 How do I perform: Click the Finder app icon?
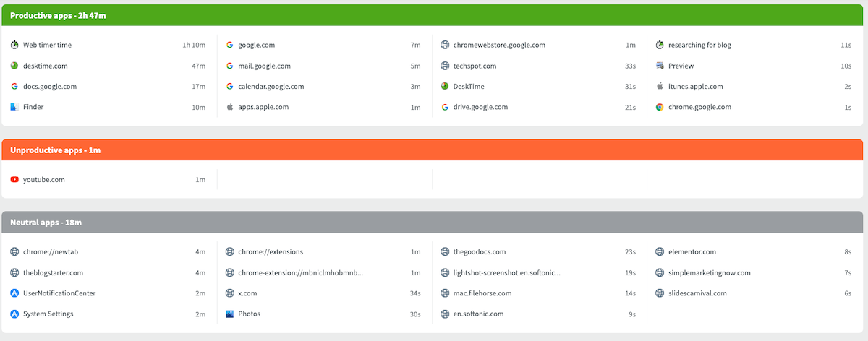[x=14, y=107]
